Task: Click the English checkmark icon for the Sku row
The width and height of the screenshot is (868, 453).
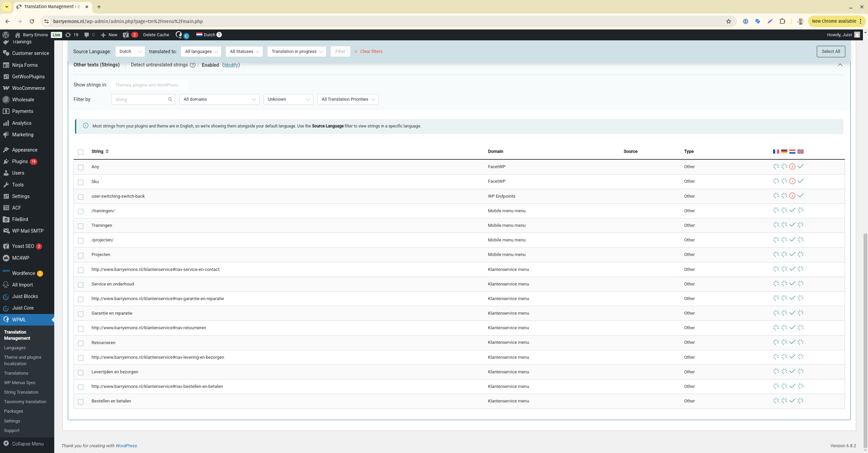Action: (800, 181)
